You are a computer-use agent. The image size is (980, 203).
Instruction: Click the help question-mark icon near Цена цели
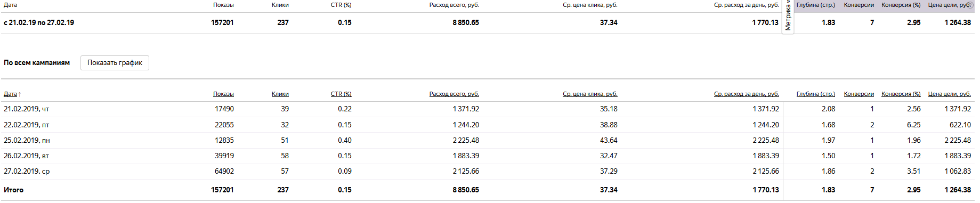(x=970, y=5)
